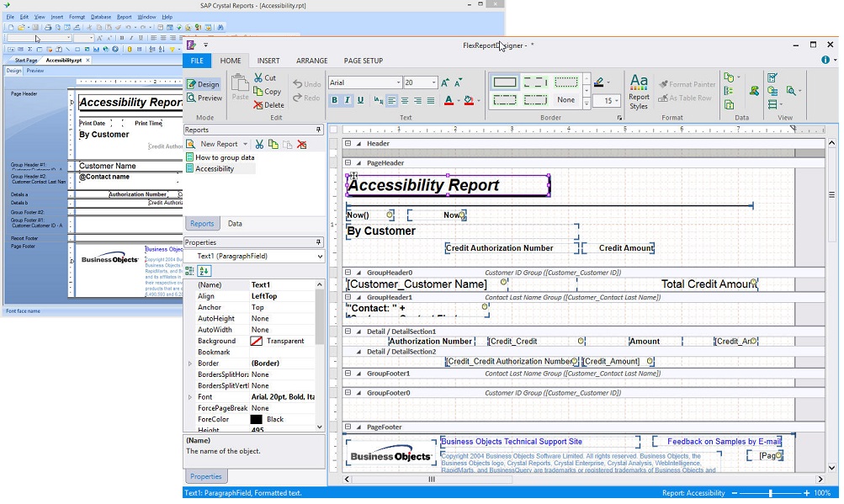The image size is (844, 504).
Task: Toggle left text alignment
Action: tap(391, 100)
